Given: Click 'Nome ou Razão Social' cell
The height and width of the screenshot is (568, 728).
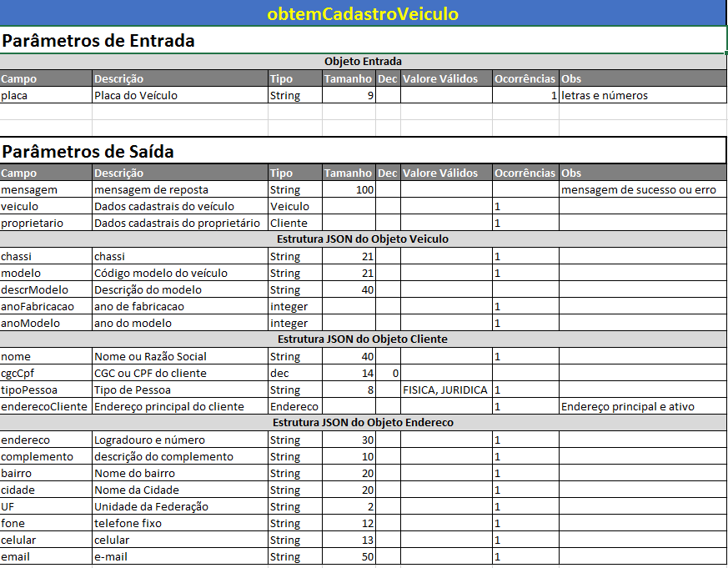Looking at the screenshot, I should [180, 357].
